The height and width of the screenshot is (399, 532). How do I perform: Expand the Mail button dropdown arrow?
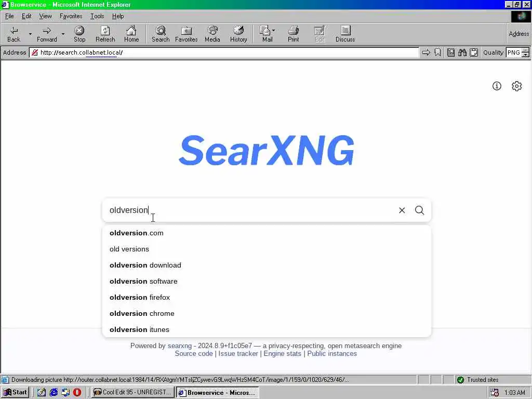pos(274,30)
